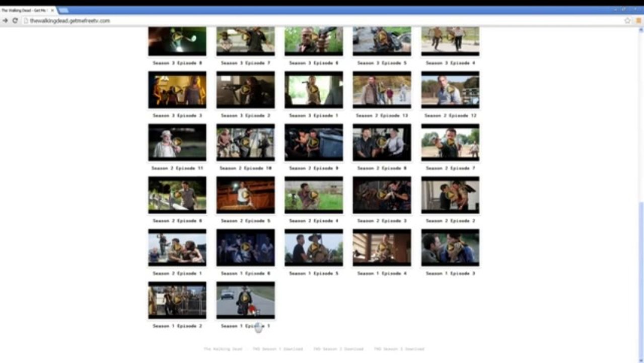The width and height of the screenshot is (644, 363).
Task: Open the TWD Season 3 Download footer link
Action: point(399,349)
